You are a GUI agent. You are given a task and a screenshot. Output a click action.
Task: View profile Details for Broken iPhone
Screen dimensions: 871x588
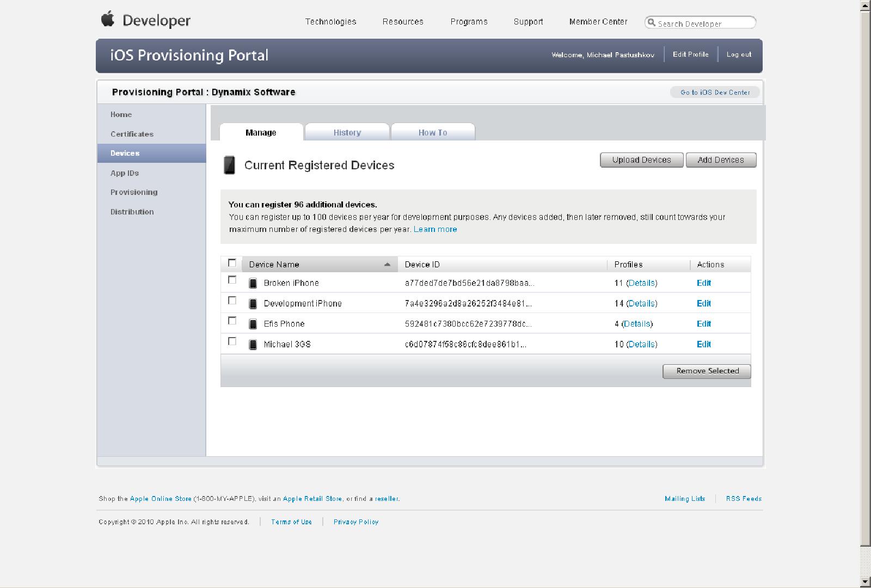(x=641, y=283)
